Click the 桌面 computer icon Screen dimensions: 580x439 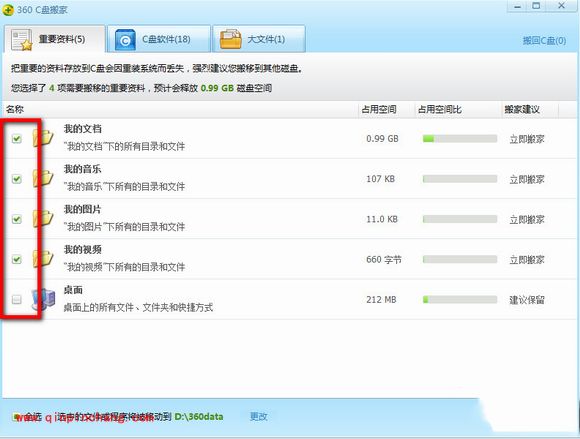coord(44,299)
